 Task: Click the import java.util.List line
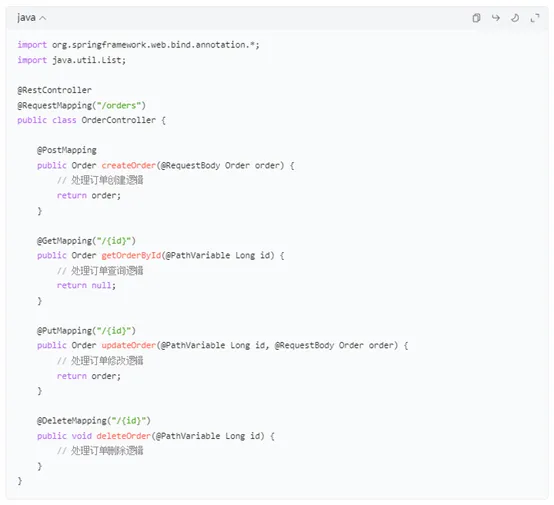tap(72, 60)
